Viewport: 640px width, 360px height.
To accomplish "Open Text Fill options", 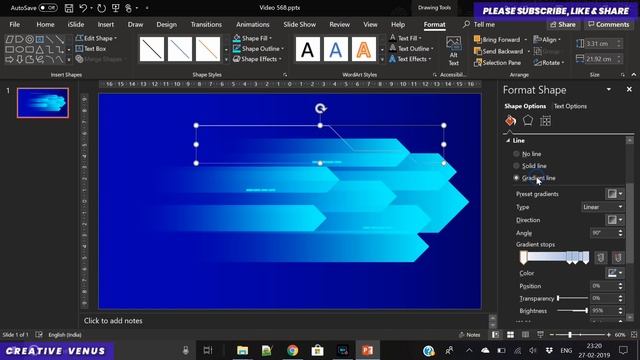I will [x=405, y=38].
